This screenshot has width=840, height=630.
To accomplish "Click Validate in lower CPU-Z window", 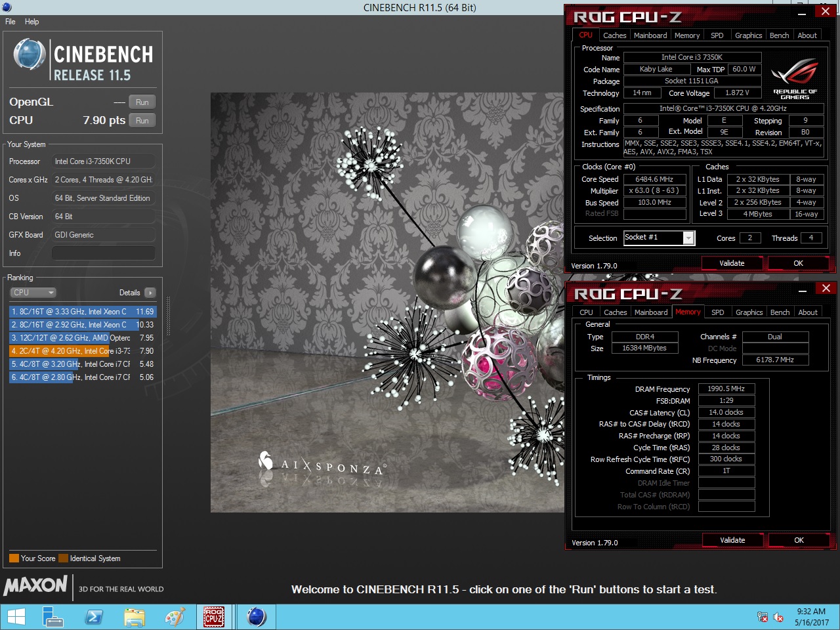I will [732, 540].
